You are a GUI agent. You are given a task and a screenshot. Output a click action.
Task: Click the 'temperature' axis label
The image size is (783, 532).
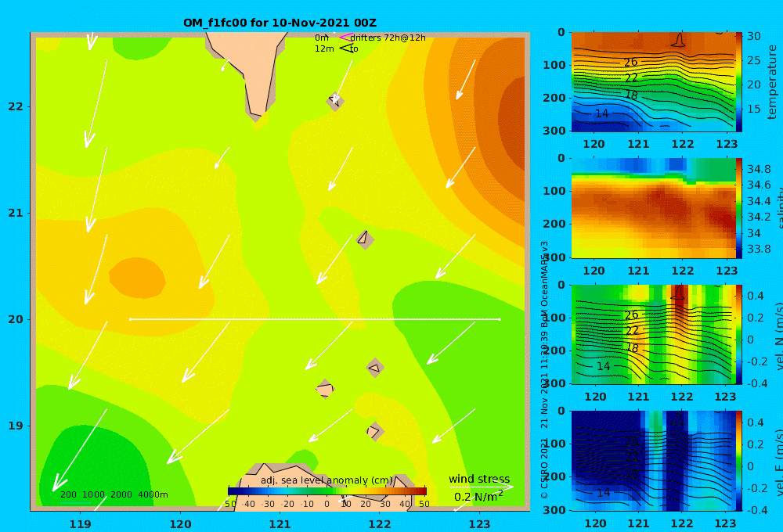click(772, 82)
